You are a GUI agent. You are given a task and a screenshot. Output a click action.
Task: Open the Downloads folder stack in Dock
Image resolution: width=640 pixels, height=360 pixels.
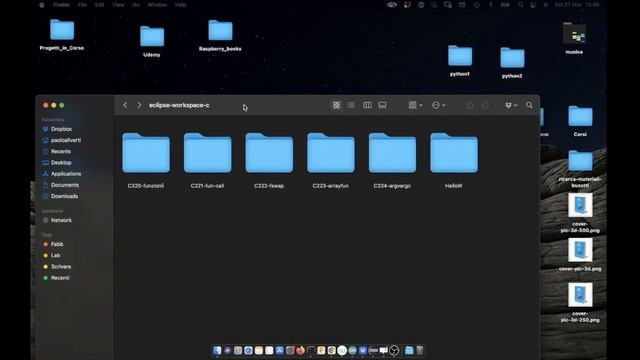[409, 350]
